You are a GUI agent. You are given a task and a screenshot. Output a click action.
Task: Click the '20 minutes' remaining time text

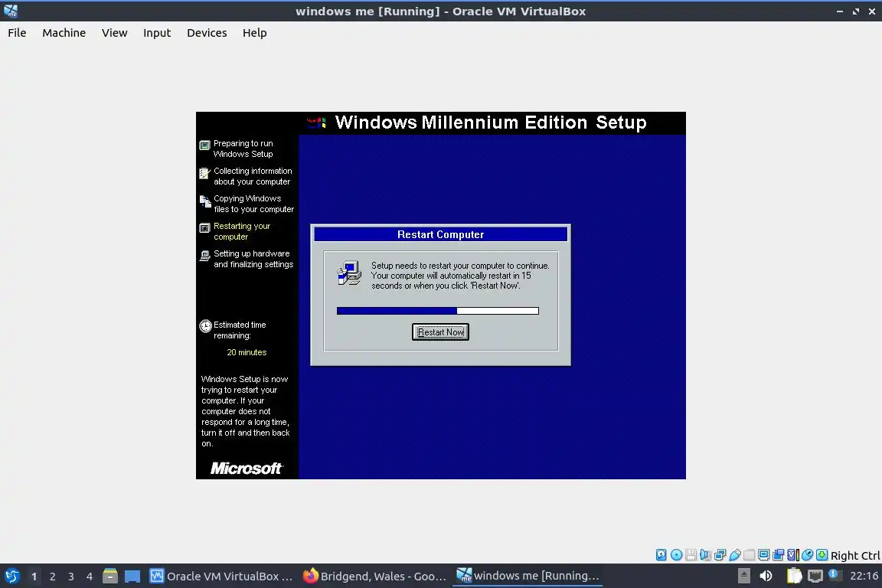coord(247,352)
